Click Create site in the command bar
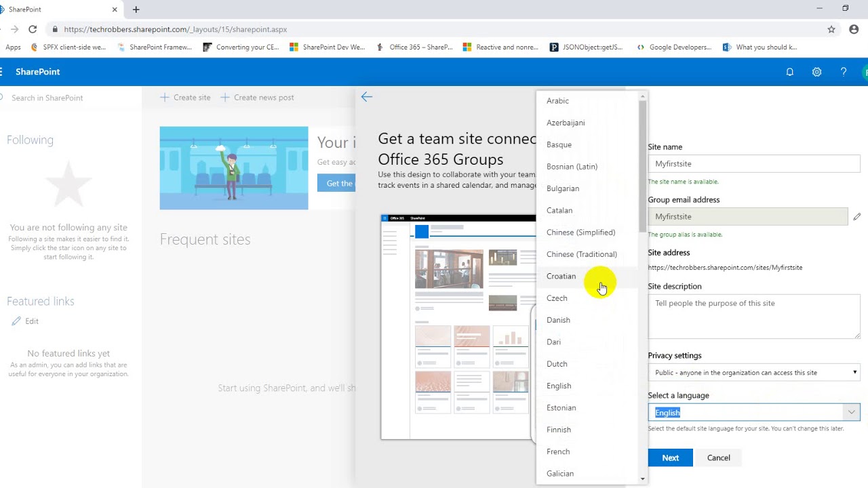Screen dimensions: 868x488 click(185, 98)
